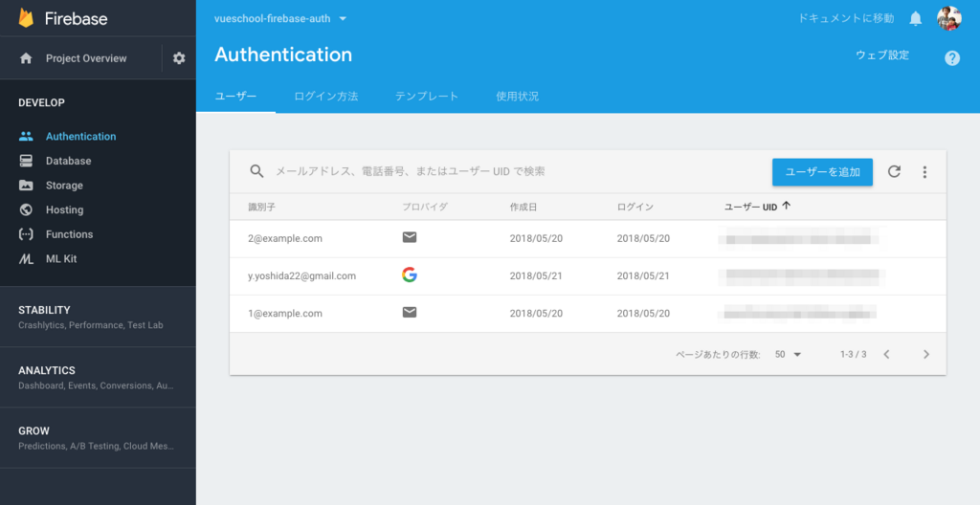
Task: Select Storage in the sidebar
Action: pyautogui.click(x=64, y=185)
